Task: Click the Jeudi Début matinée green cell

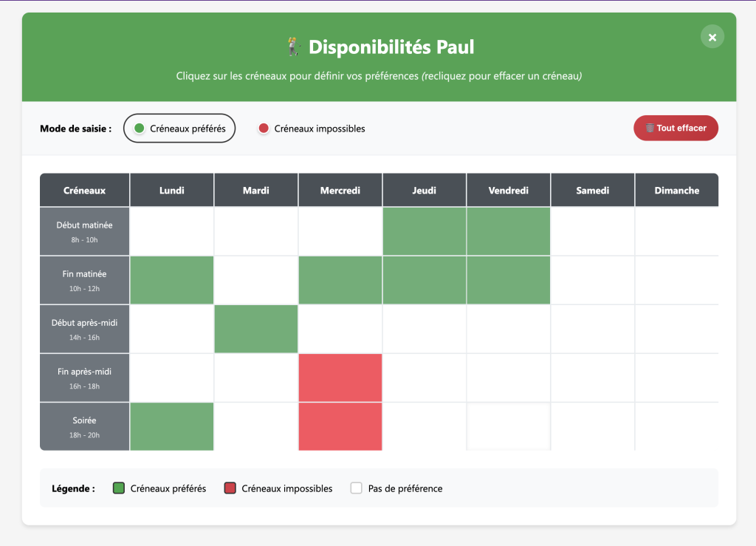Action: 425,231
